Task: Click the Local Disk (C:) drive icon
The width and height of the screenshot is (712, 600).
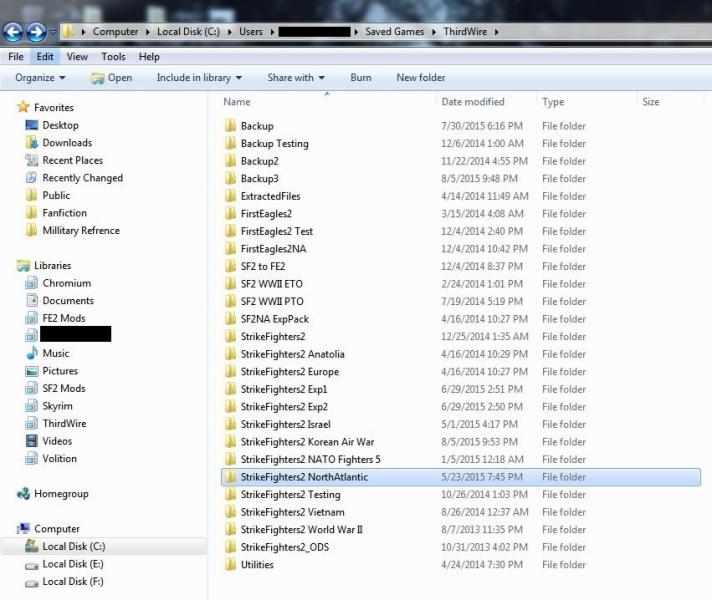Action: [x=32, y=546]
